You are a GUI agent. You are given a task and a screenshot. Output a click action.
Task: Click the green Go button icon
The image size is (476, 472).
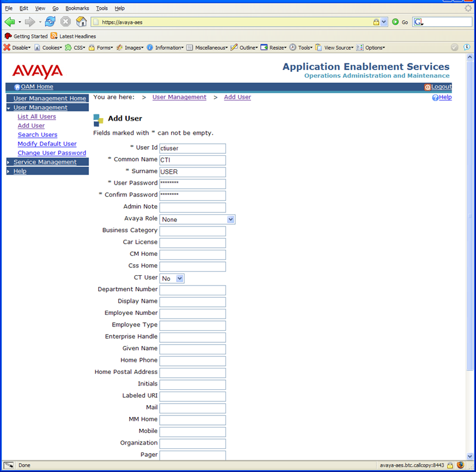(396, 22)
